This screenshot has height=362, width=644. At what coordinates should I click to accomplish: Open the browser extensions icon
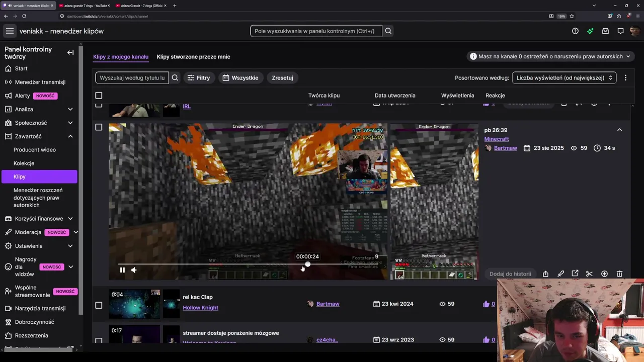618,16
